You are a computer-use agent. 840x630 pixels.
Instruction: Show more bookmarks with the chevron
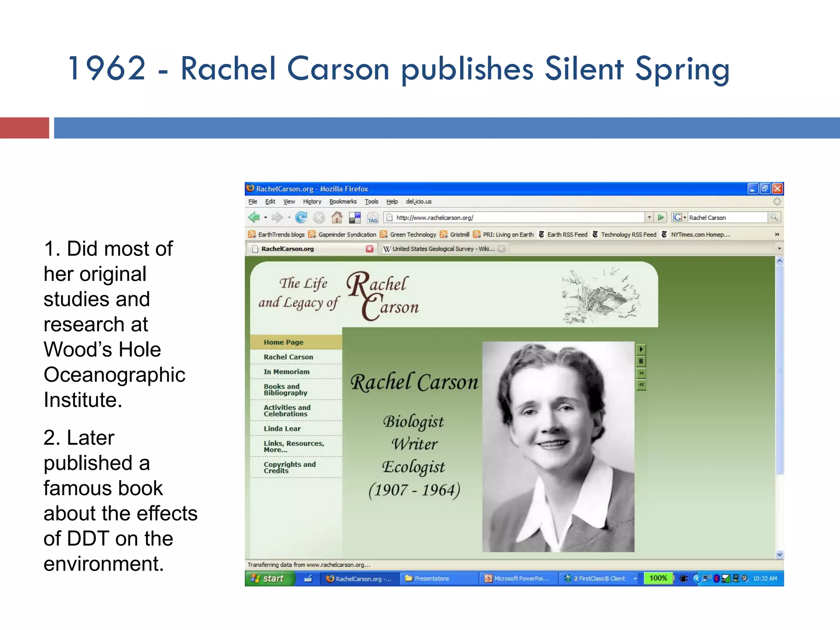(x=776, y=235)
